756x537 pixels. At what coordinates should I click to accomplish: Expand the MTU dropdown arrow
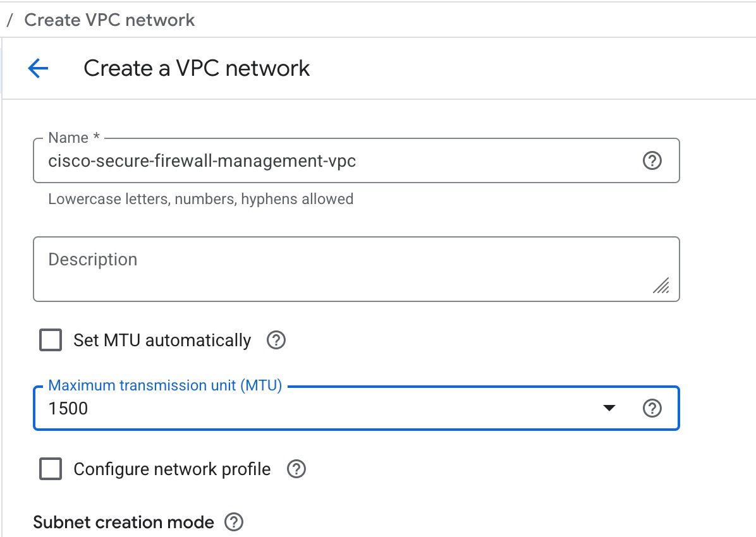tap(609, 409)
